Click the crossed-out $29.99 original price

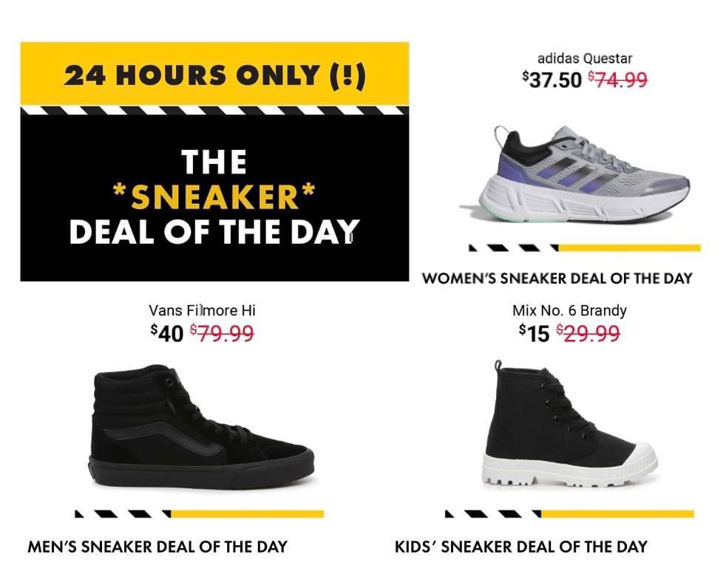588,334
